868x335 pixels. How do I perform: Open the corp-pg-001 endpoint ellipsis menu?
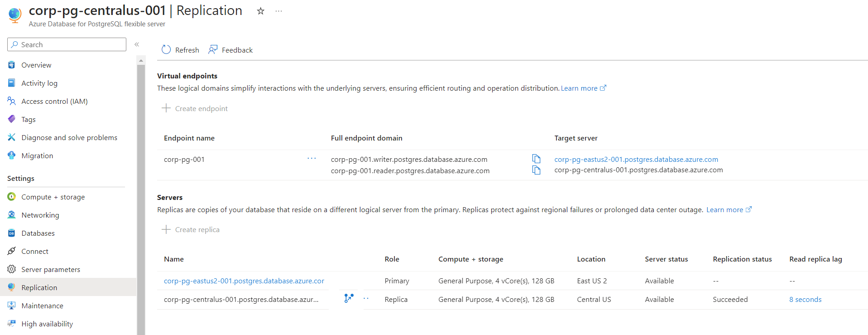point(312,159)
